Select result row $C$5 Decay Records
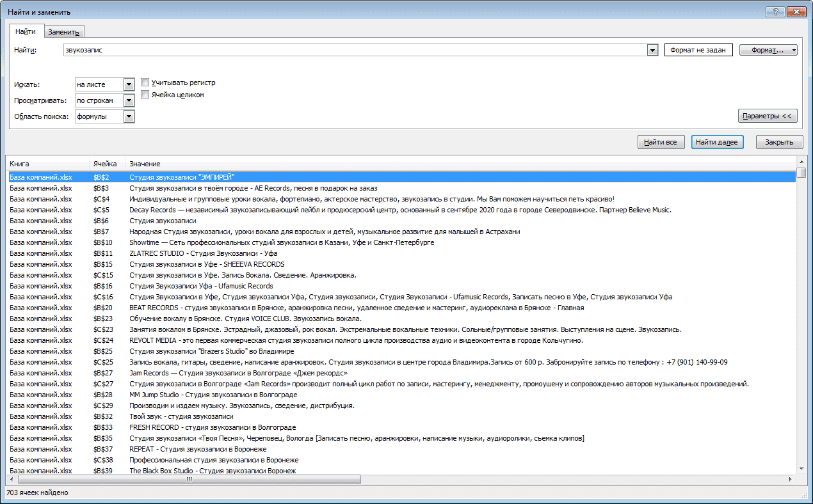The height and width of the screenshot is (504, 813). click(x=401, y=210)
